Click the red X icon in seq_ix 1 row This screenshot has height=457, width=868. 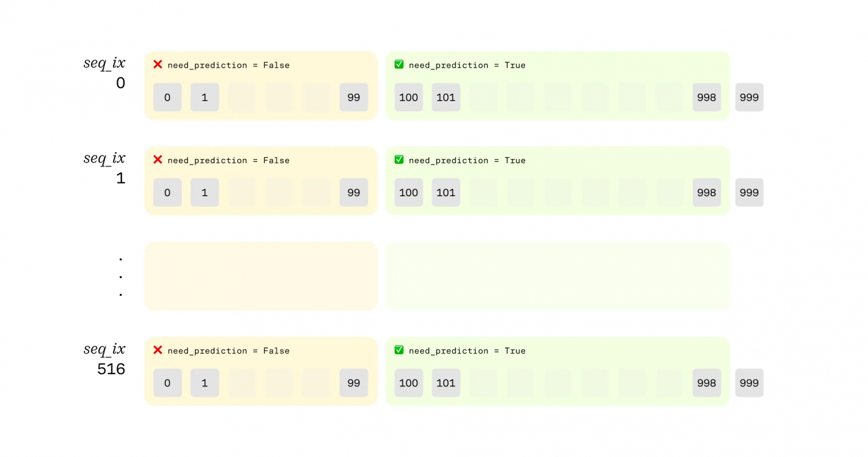pyautogui.click(x=158, y=160)
